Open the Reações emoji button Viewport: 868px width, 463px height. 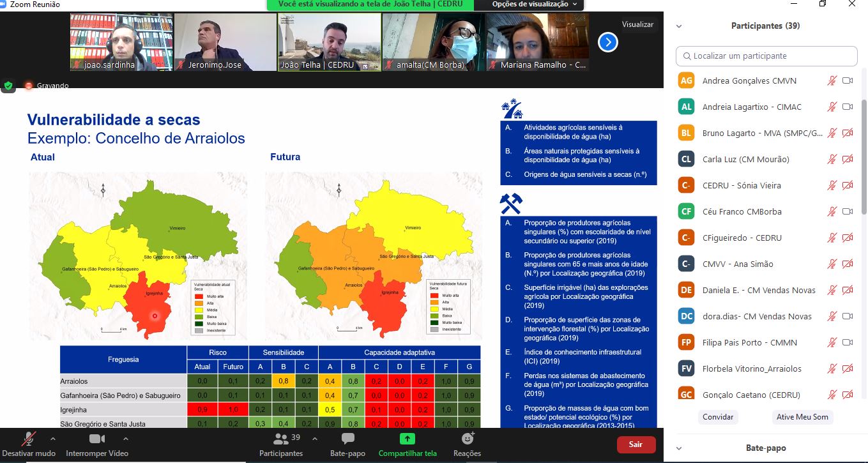(x=468, y=444)
